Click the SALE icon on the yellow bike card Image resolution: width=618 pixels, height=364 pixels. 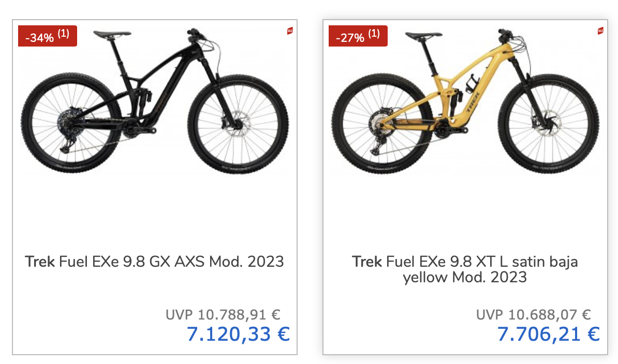(600, 31)
